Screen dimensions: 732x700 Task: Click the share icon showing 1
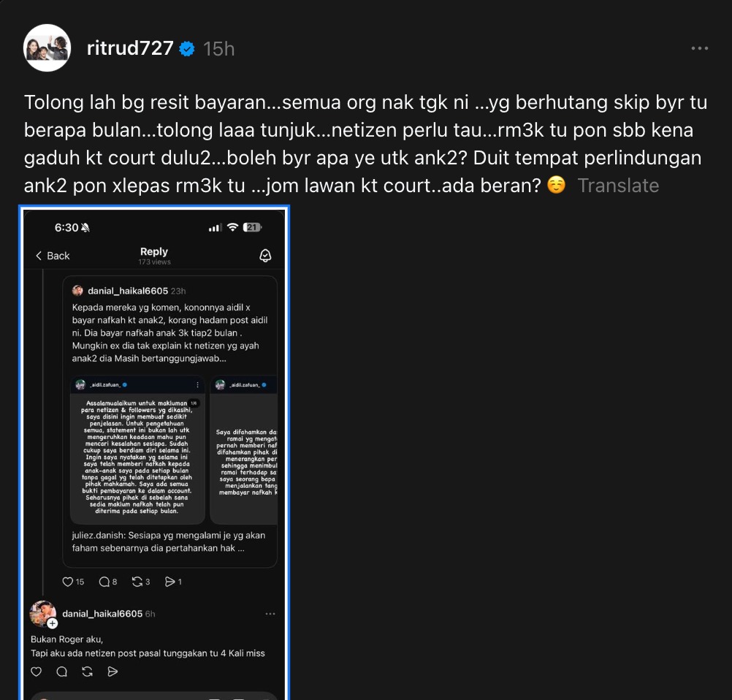click(x=170, y=582)
